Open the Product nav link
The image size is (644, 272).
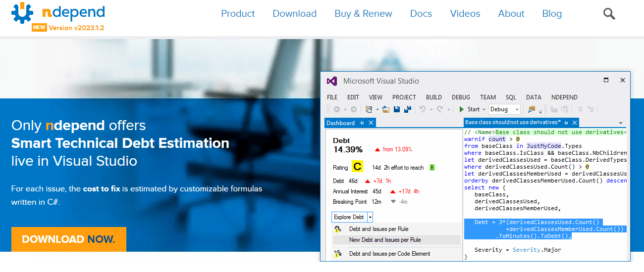238,14
